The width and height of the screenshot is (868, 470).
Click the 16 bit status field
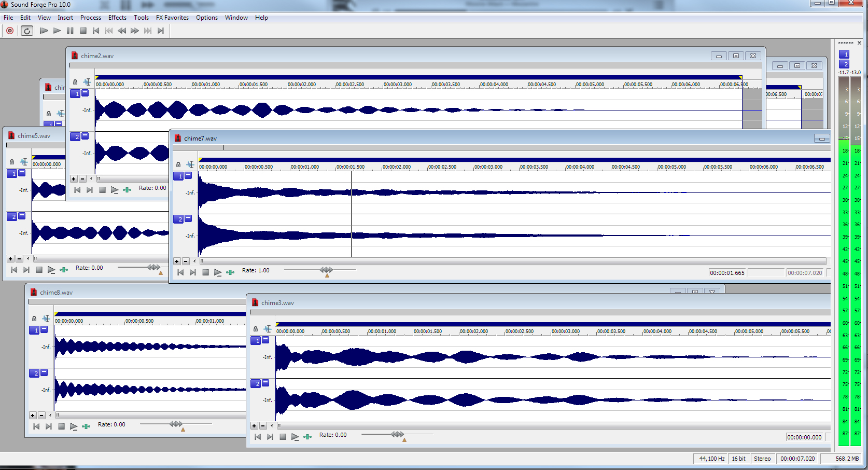[738, 459]
